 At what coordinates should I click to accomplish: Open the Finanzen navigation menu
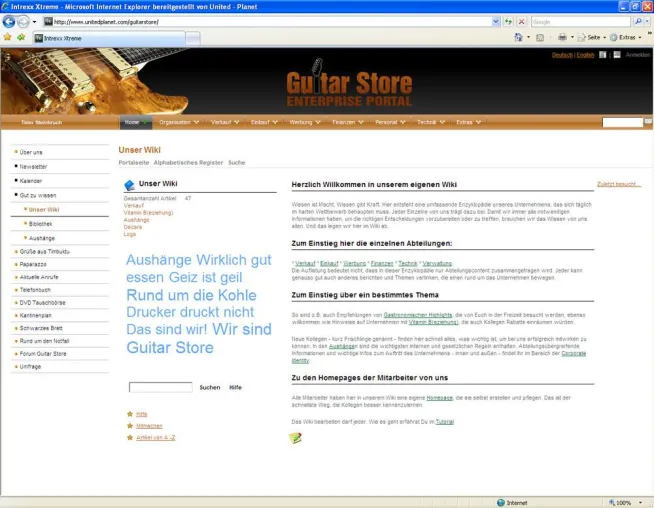pos(347,122)
